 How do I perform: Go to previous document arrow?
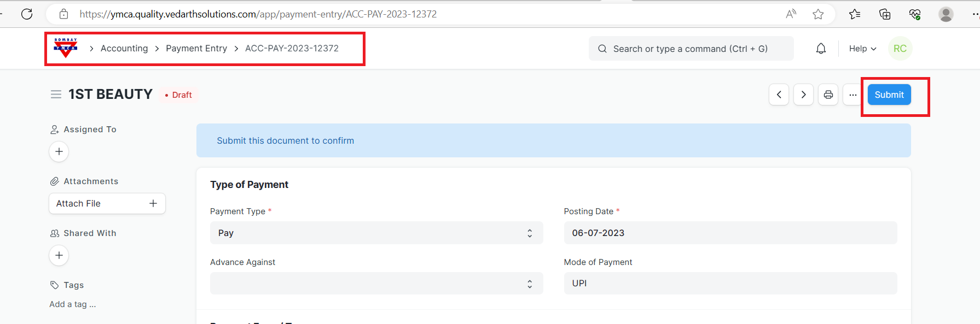779,95
